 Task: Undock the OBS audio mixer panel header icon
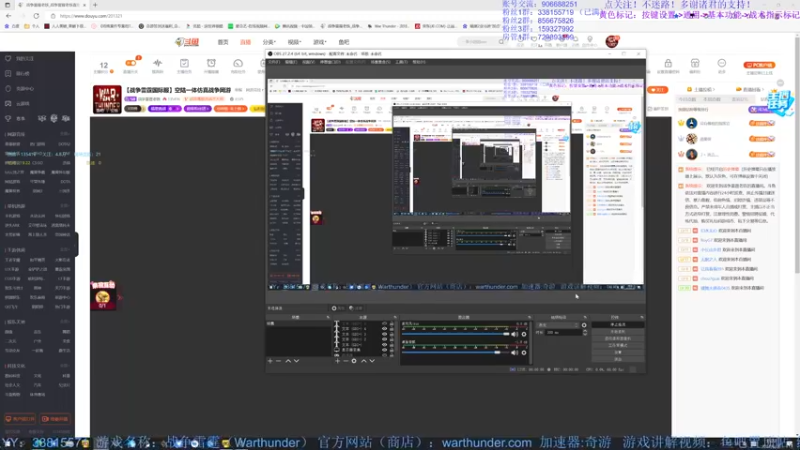[x=529, y=317]
